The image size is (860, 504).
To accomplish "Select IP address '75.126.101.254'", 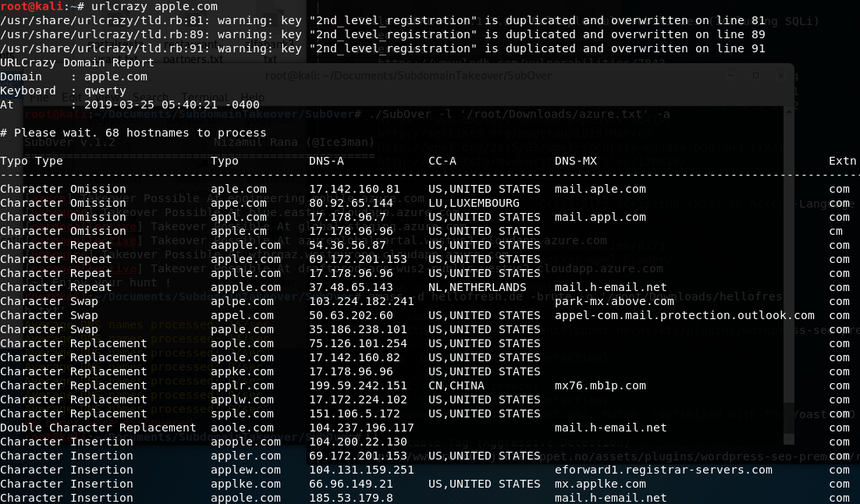I will (x=358, y=343).
